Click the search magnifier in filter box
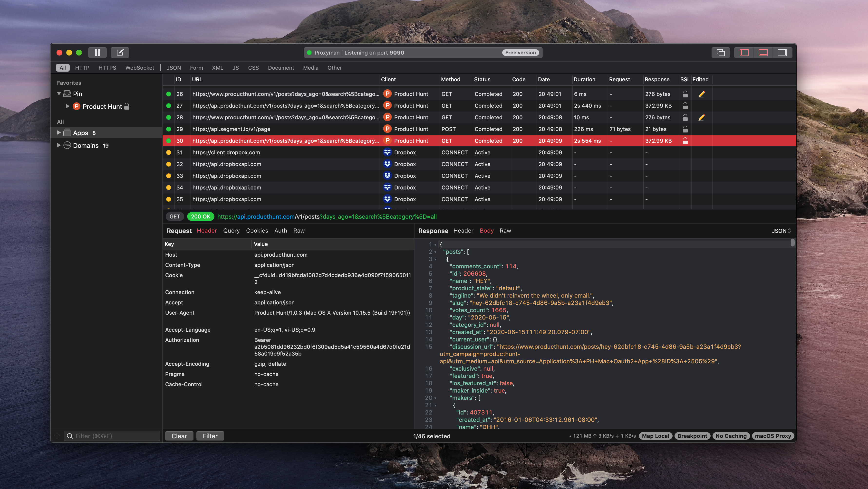 click(x=70, y=436)
